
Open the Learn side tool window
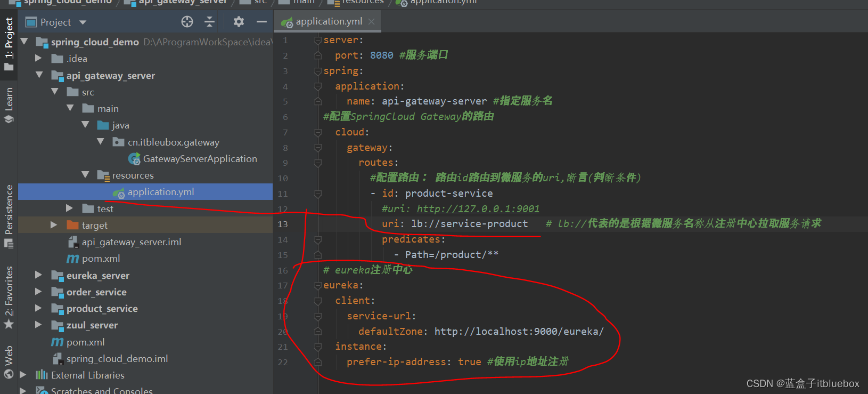coord(9,106)
